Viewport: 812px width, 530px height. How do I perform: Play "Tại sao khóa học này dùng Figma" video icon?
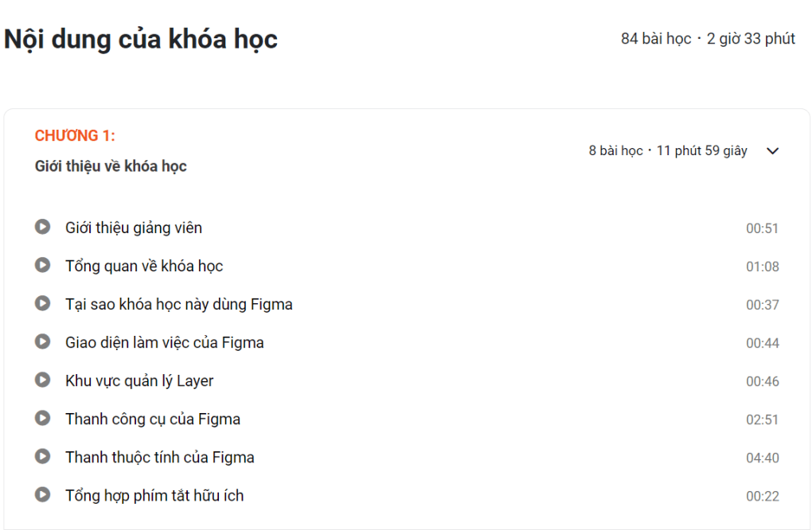(42, 303)
